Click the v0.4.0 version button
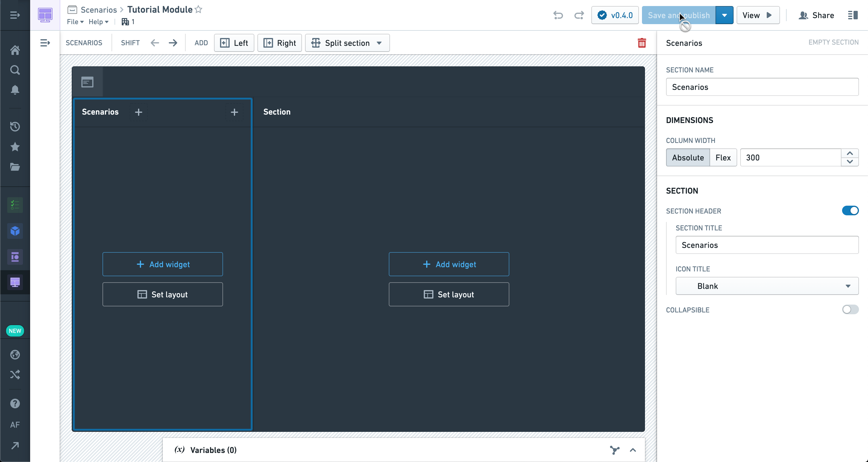Viewport: 868px width, 462px height. tap(615, 15)
